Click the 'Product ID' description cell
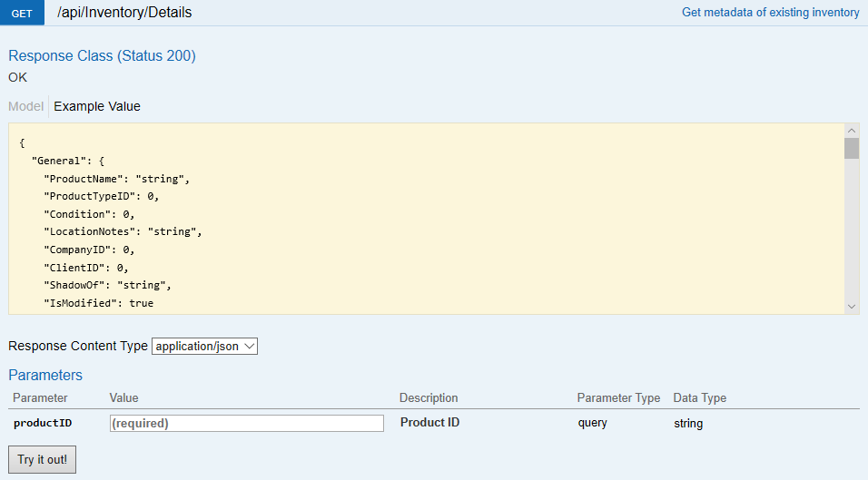868x480 pixels. [429, 423]
